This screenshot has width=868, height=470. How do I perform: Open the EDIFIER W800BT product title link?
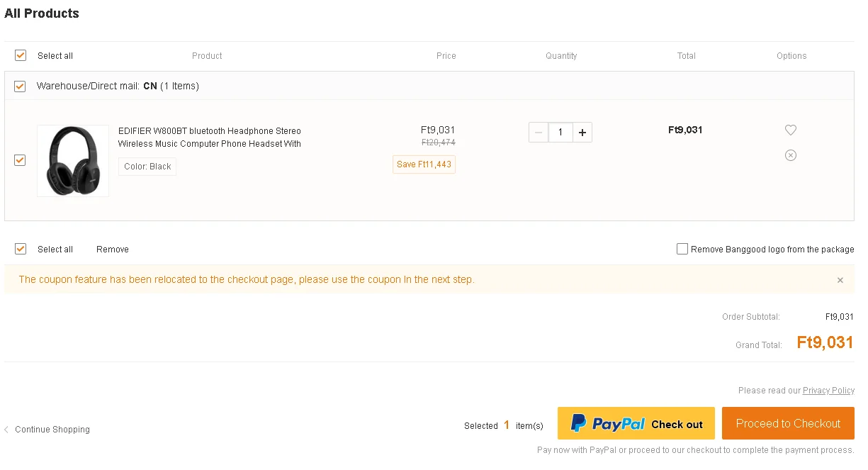coord(210,138)
